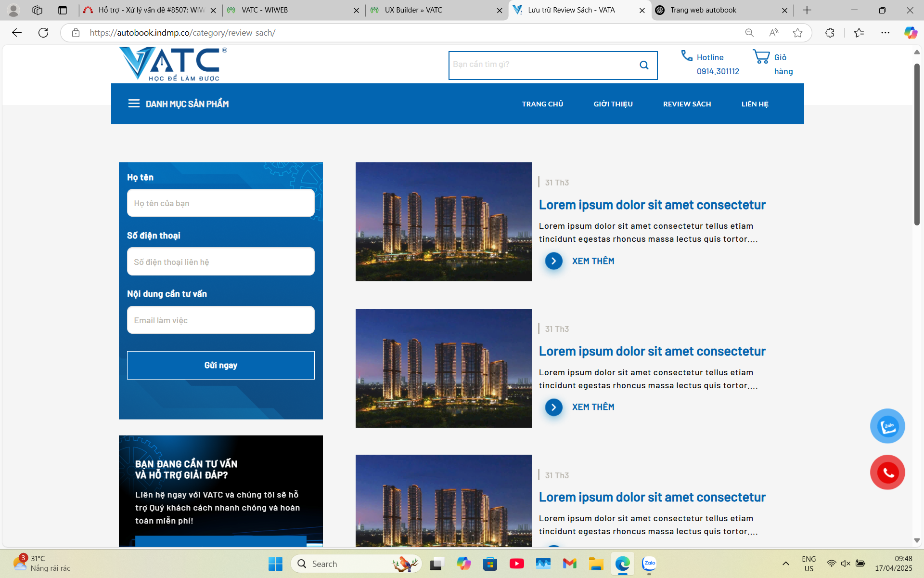924x578 pixels.
Task: Open Favorites list icon
Action: [x=859, y=33]
